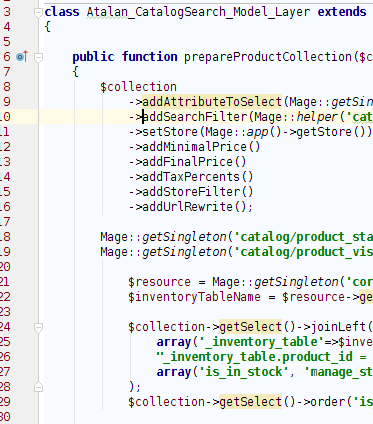Collapse the class fold marker on line 3

click(x=38, y=13)
